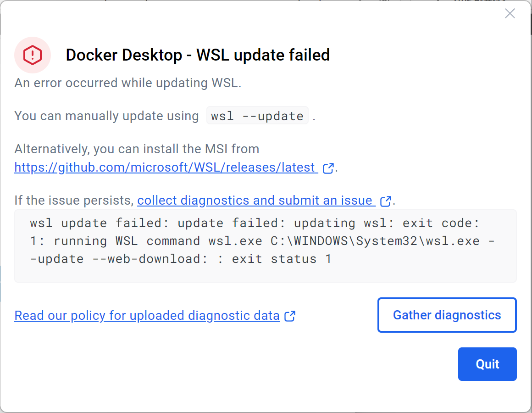
Task: Click external-link icon after GitHub releases URL
Action: pos(328,168)
